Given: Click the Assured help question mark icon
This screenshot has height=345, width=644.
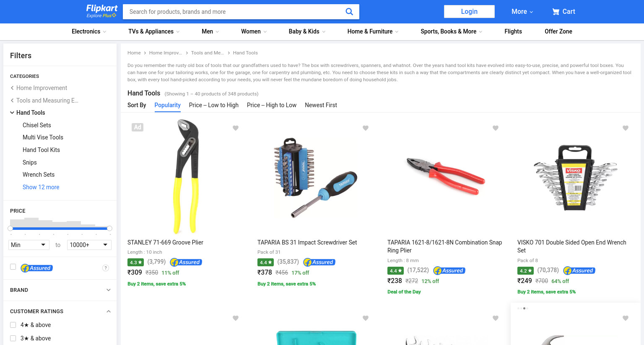Looking at the screenshot, I should pos(106,268).
